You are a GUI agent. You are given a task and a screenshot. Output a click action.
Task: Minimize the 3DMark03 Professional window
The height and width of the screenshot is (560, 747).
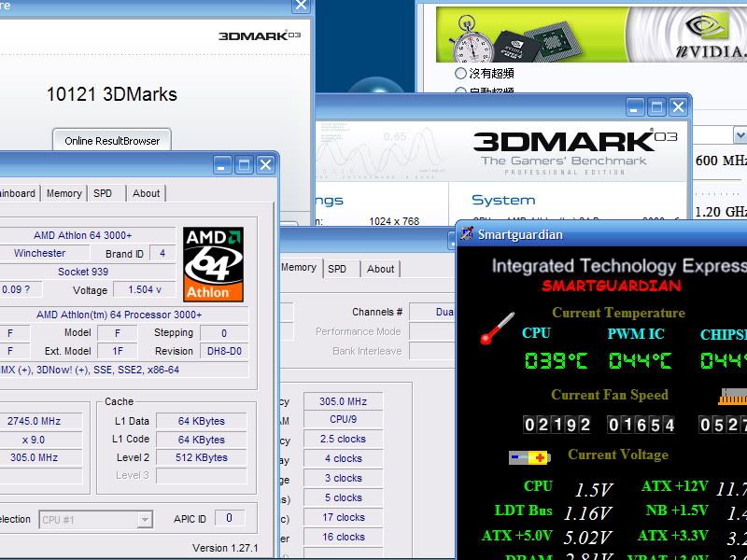634,107
